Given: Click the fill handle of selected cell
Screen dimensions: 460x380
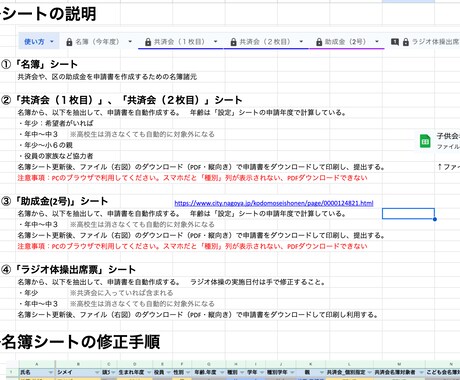Looking at the screenshot, I should pyautogui.click(x=435, y=219).
